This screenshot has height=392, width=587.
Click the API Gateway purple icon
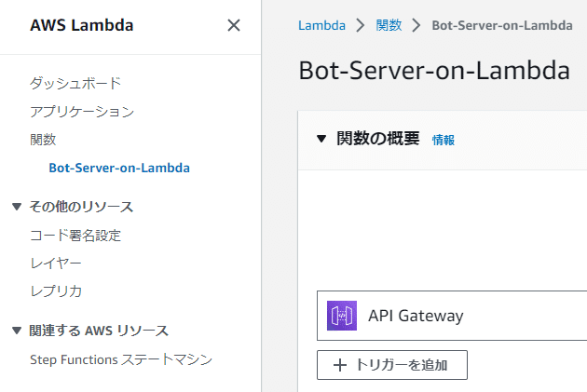pos(342,316)
